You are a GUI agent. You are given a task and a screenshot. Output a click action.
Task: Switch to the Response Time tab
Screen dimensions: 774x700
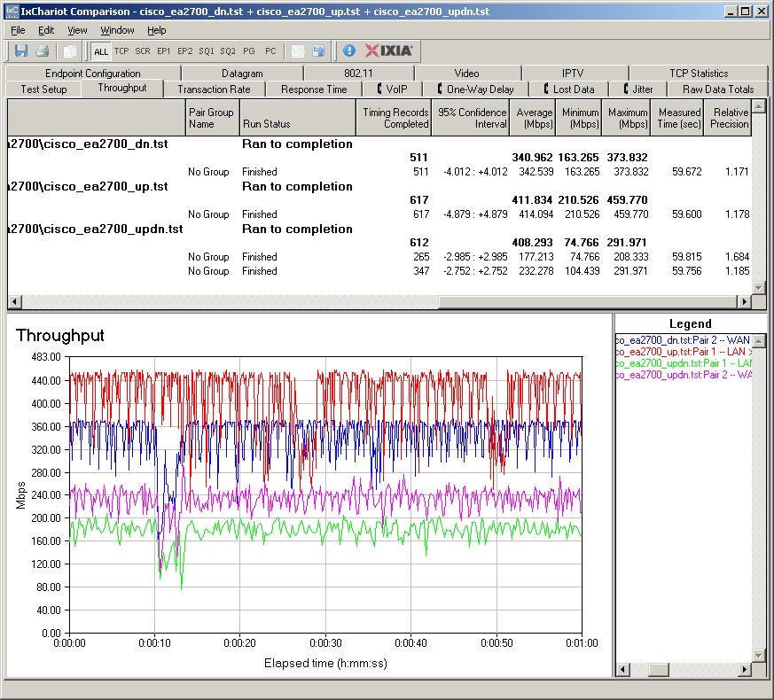click(314, 89)
